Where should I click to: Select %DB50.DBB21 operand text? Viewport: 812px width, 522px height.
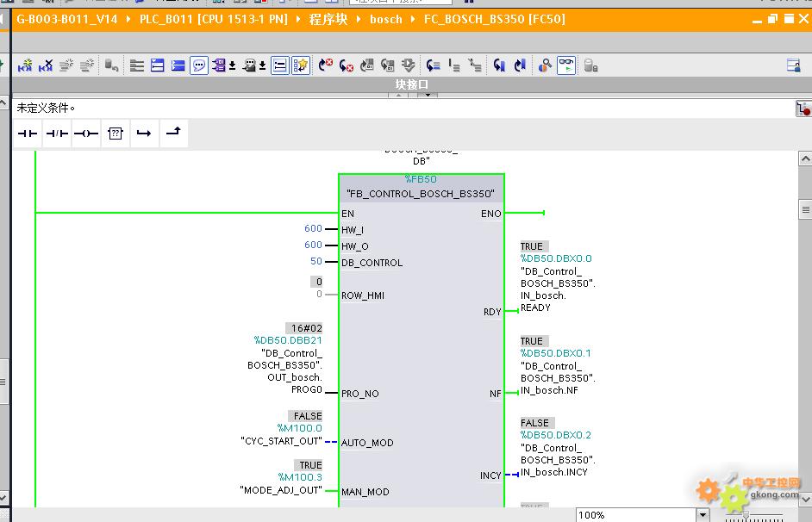tap(288, 340)
